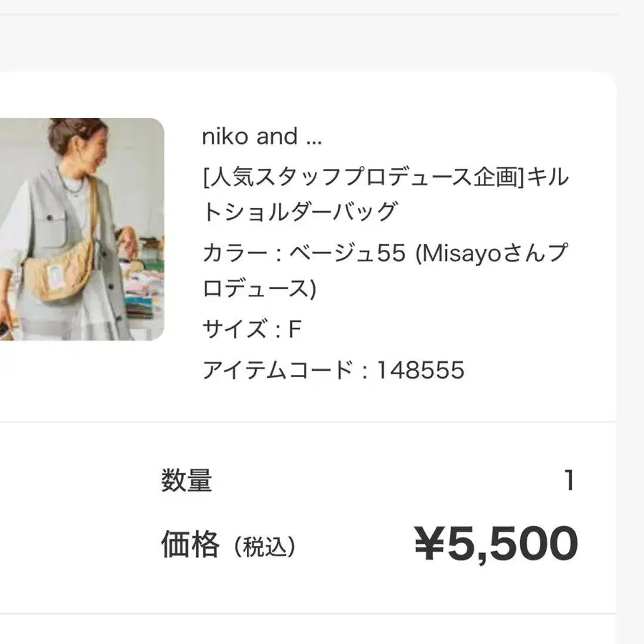Click the (税込) tax-included note

click(x=263, y=547)
